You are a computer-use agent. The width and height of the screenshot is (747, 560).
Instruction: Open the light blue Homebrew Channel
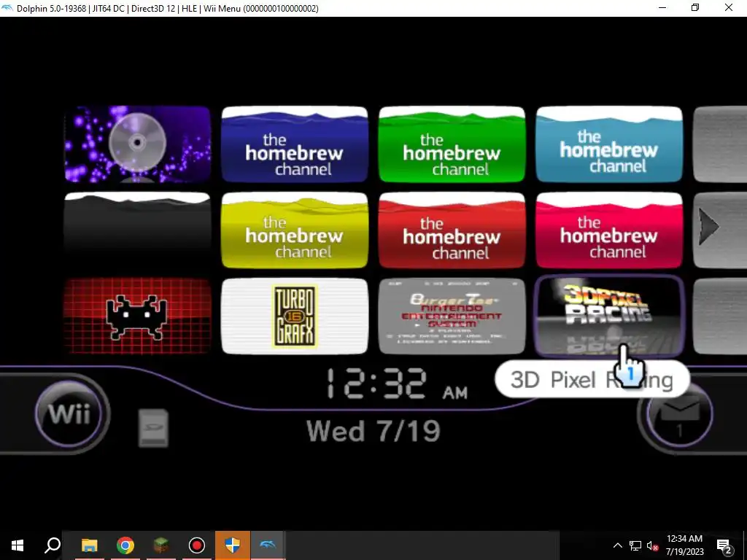click(609, 144)
